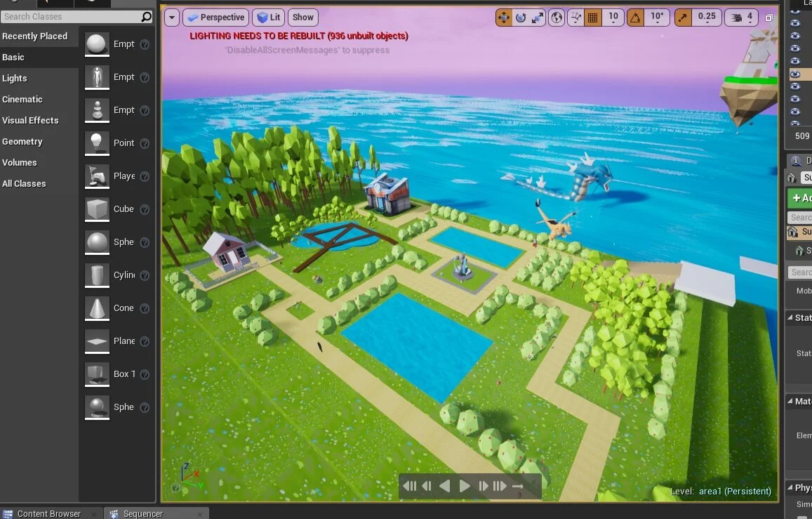Image resolution: width=812 pixels, height=519 pixels.
Task: Pick the Box Trigger icon
Action: pyautogui.click(x=97, y=374)
